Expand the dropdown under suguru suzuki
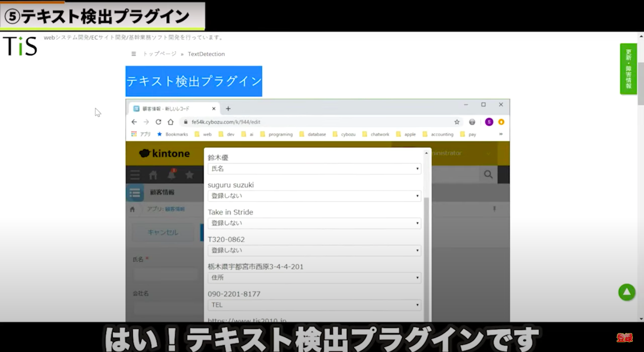 [314, 196]
